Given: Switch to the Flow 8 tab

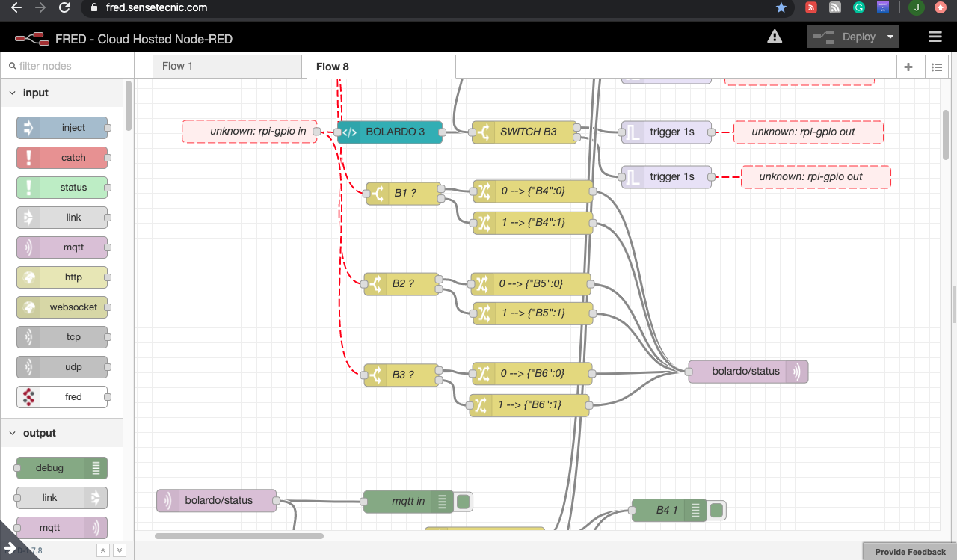Looking at the screenshot, I should [x=332, y=66].
